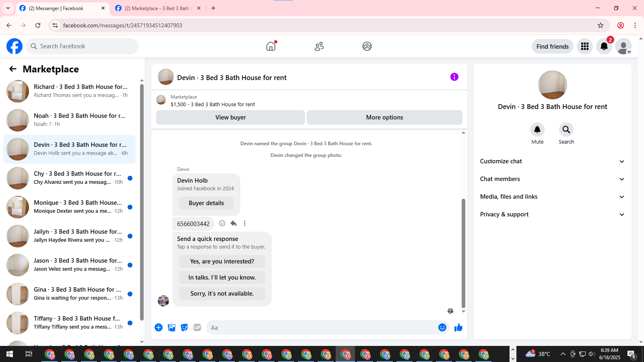
Task: View site information in address bar
Action: 55,25
